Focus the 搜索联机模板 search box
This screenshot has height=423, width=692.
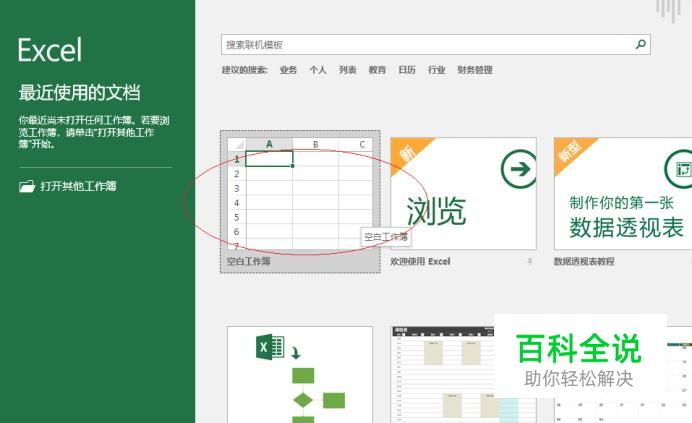click(436, 45)
